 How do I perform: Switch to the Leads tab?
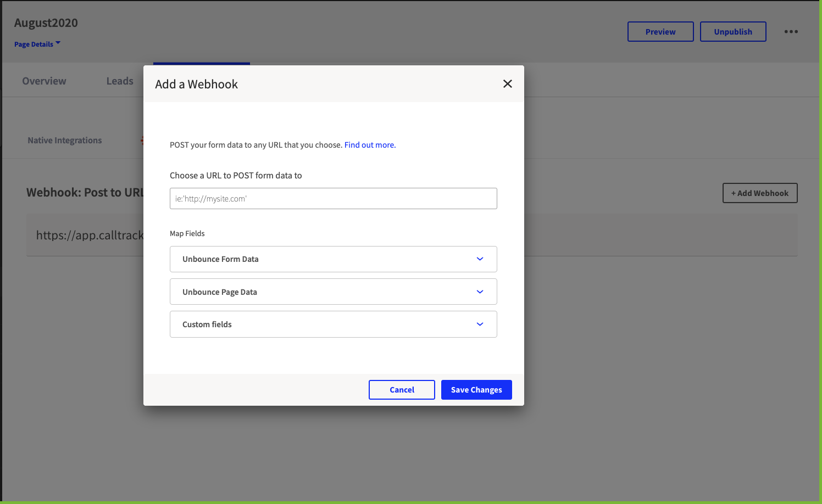[x=120, y=81]
